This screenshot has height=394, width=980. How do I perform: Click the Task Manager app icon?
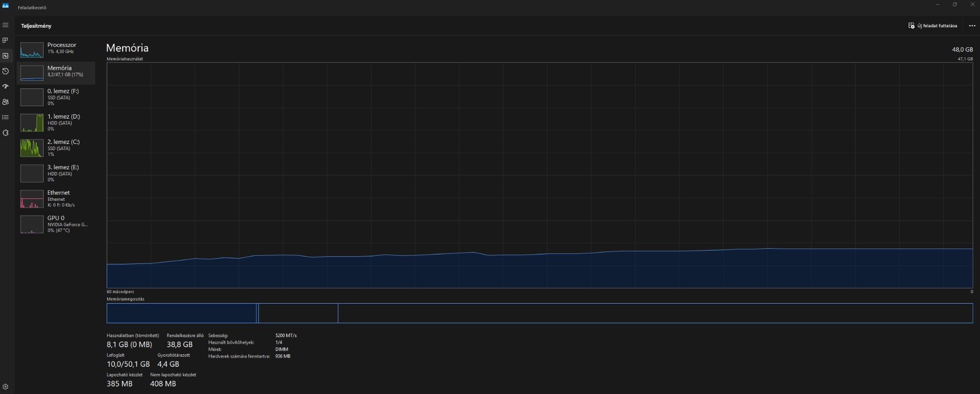pyautogui.click(x=6, y=5)
